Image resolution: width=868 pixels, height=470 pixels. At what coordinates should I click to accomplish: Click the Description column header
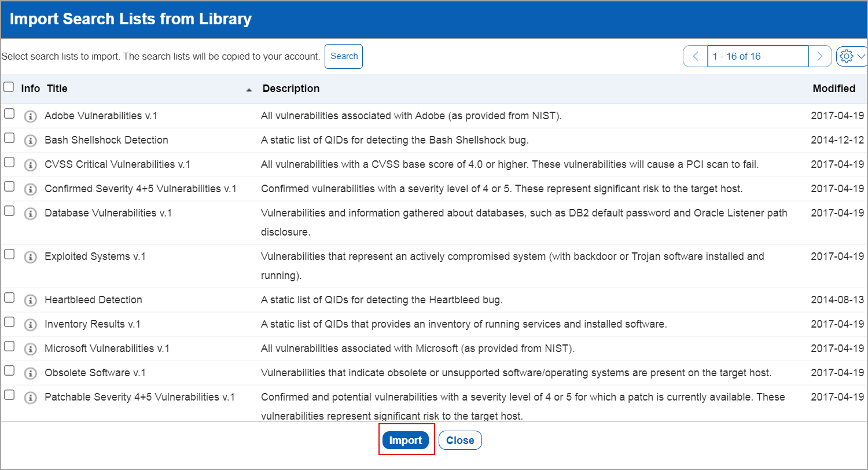[x=290, y=89]
